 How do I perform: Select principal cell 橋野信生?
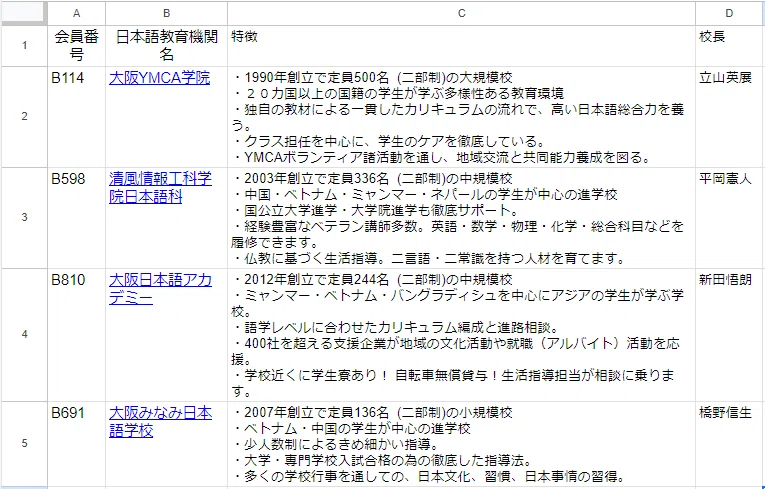[x=730, y=444]
